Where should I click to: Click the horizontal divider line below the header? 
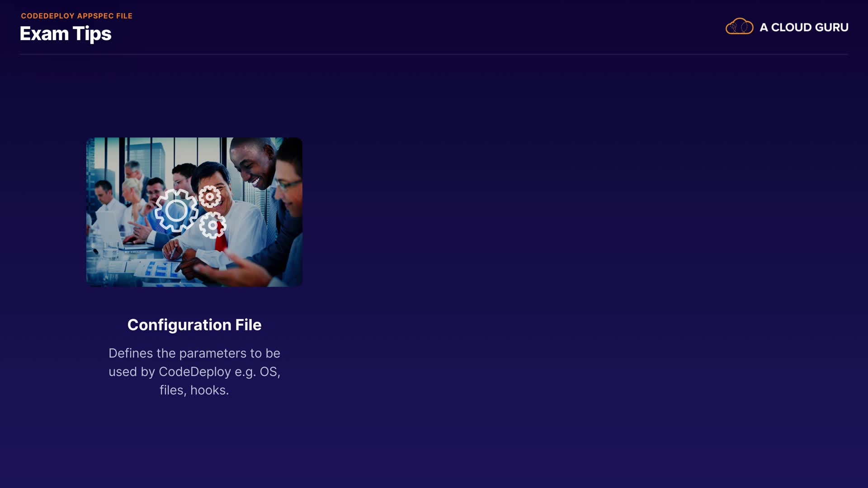(x=434, y=54)
